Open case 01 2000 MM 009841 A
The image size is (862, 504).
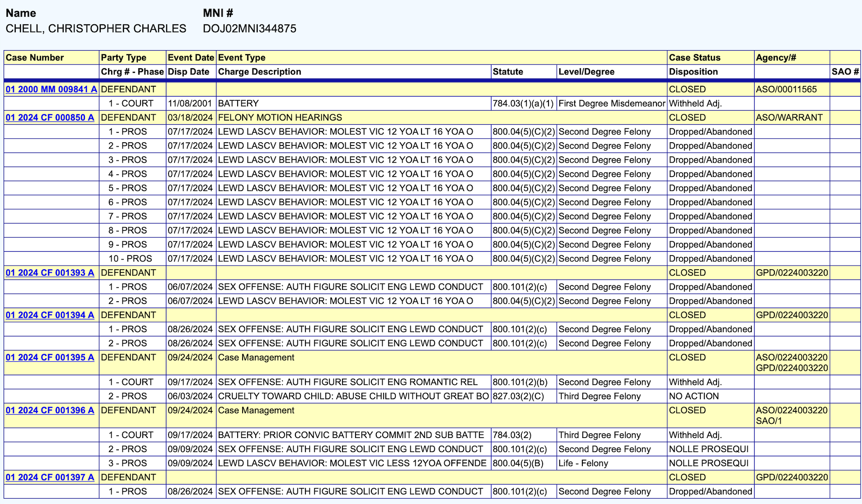pos(51,89)
